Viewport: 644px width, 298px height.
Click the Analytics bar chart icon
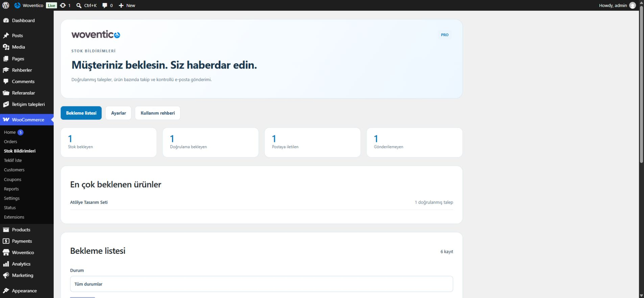click(x=6, y=264)
